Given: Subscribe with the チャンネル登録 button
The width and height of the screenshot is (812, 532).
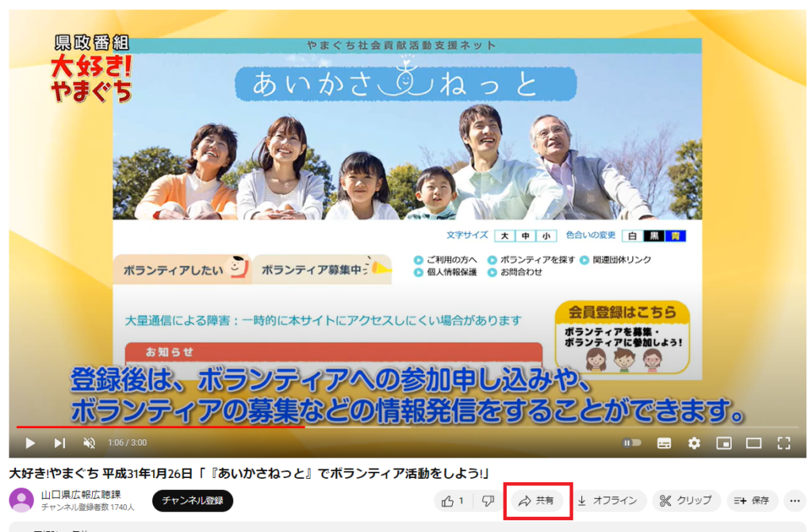Looking at the screenshot, I should coord(193,500).
